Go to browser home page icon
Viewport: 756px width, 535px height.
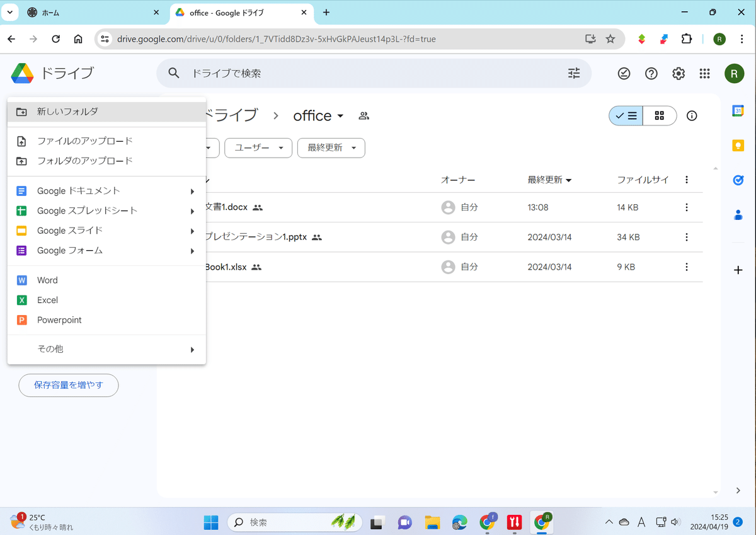78,39
